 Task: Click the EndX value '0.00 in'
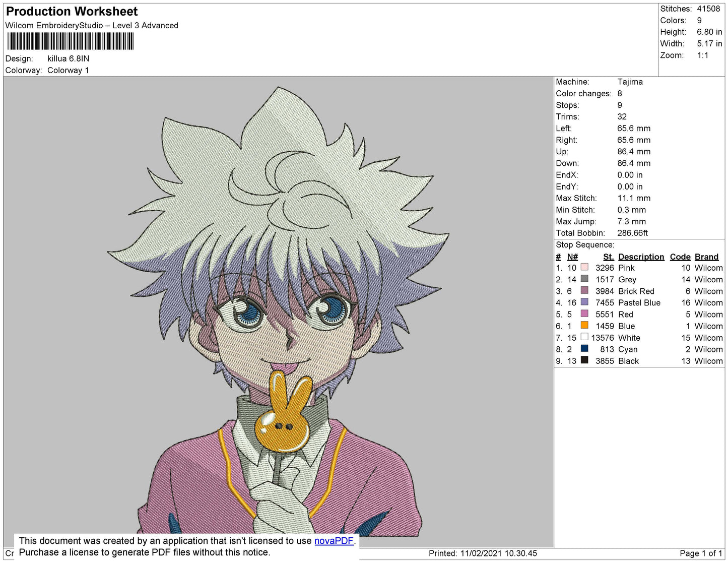click(x=630, y=175)
